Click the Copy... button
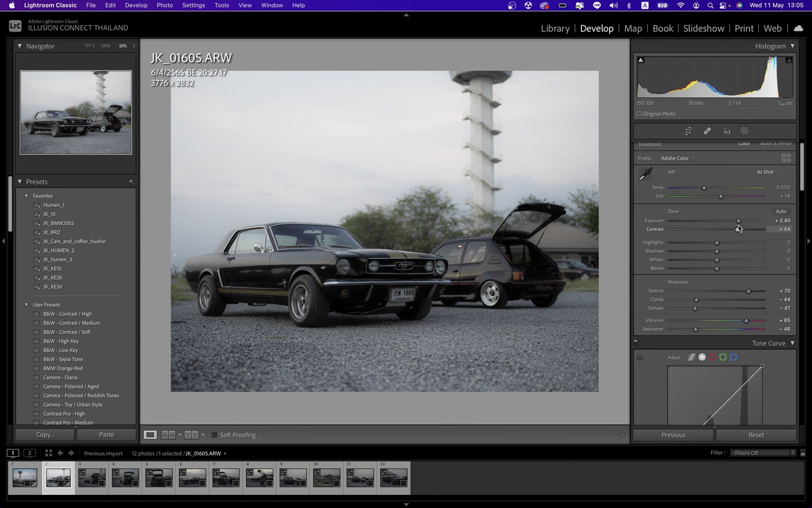The image size is (812, 508). (x=45, y=435)
